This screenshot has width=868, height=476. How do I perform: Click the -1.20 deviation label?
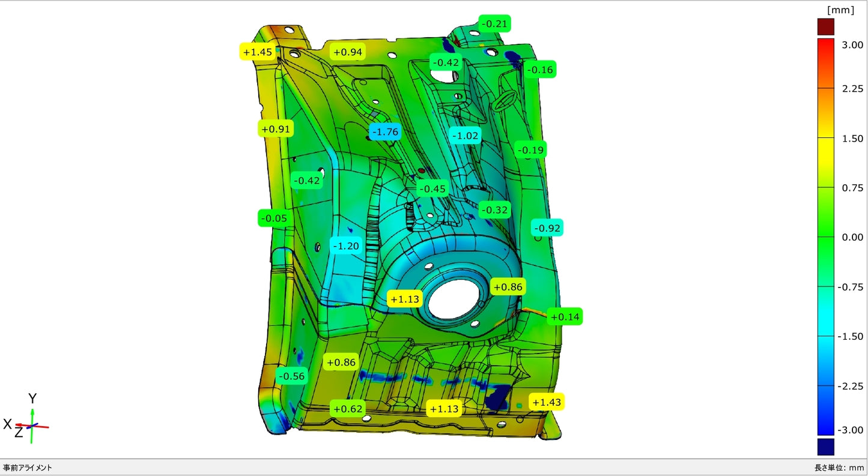click(x=345, y=246)
